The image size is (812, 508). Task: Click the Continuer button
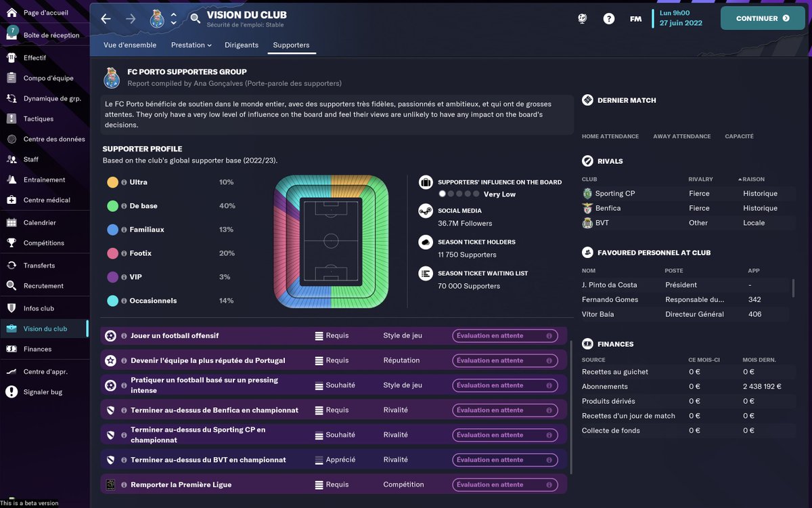click(763, 18)
